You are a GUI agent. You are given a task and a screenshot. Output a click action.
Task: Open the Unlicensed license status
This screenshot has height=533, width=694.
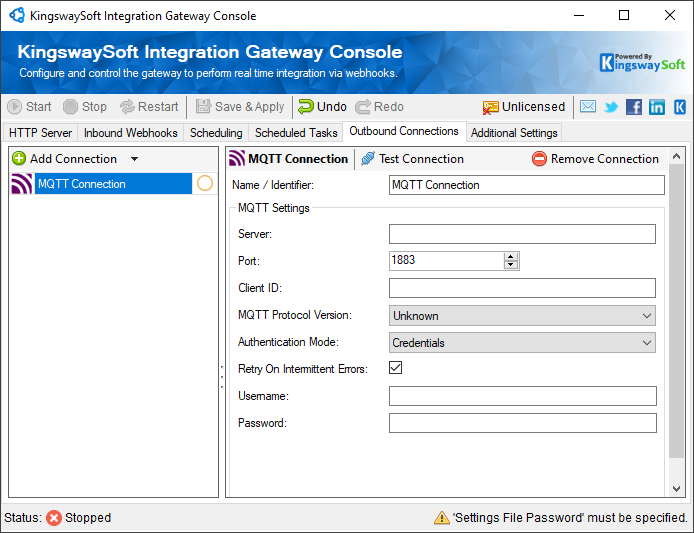click(524, 107)
